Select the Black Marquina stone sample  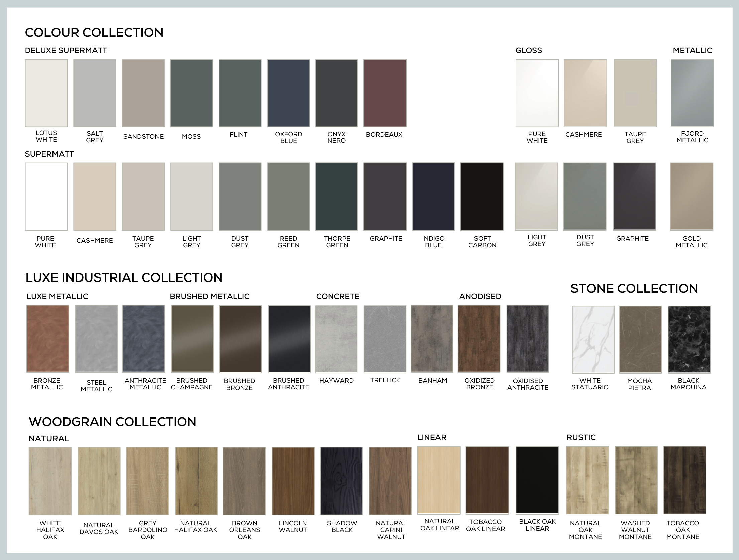click(689, 339)
